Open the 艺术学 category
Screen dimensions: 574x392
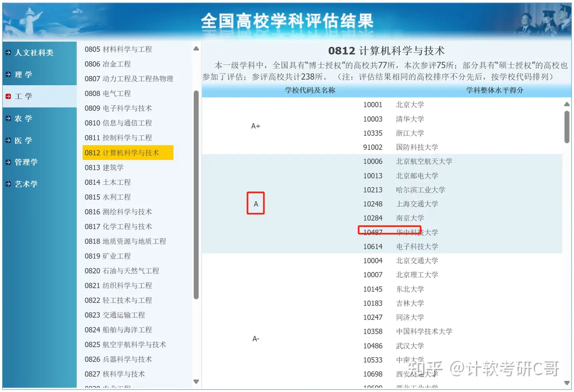coord(26,184)
